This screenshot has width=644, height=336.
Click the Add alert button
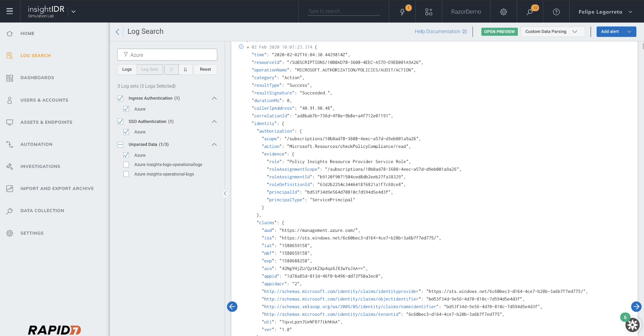610,32
